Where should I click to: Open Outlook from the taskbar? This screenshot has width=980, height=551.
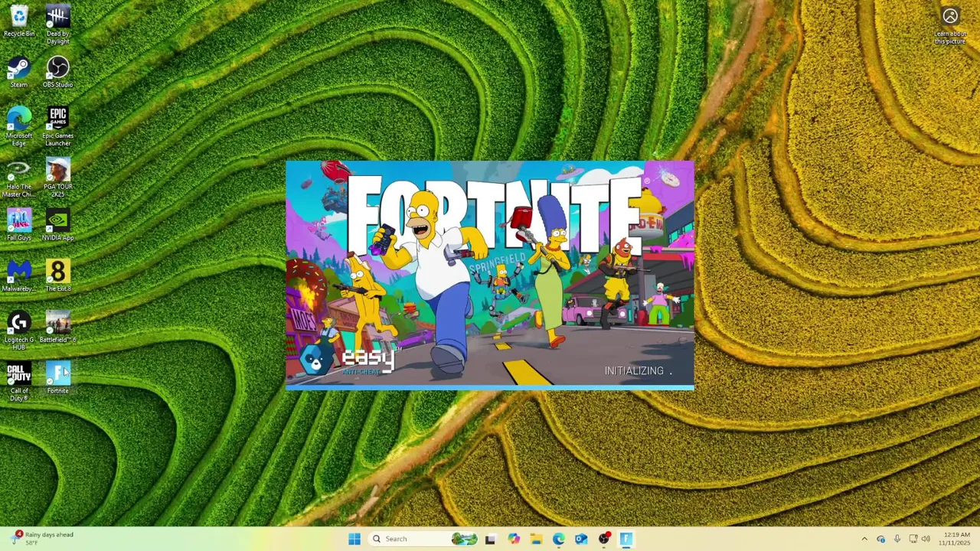581,539
